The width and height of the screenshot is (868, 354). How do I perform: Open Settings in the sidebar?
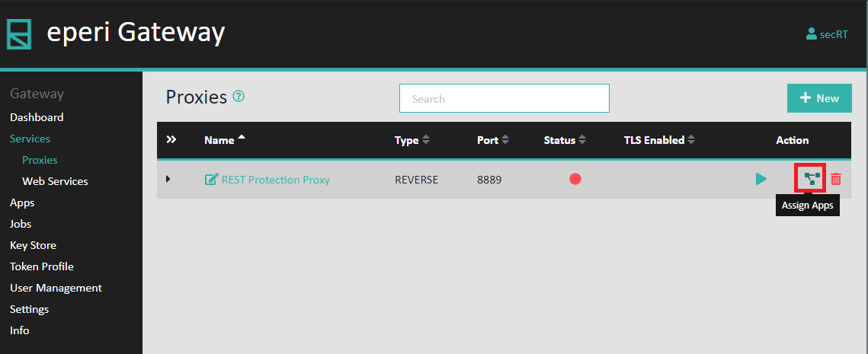[x=29, y=309]
